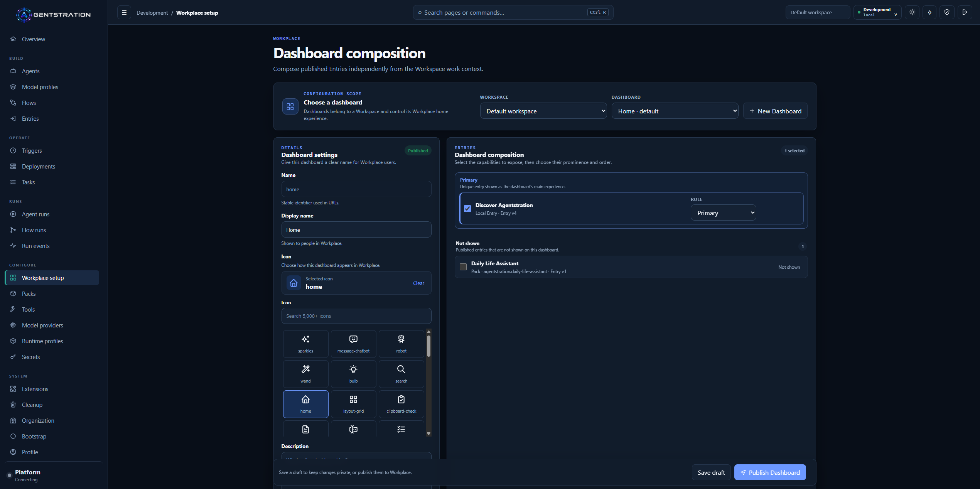Click Development breadcrumb link
Viewport: 980px width, 489px height.
pyautogui.click(x=152, y=13)
